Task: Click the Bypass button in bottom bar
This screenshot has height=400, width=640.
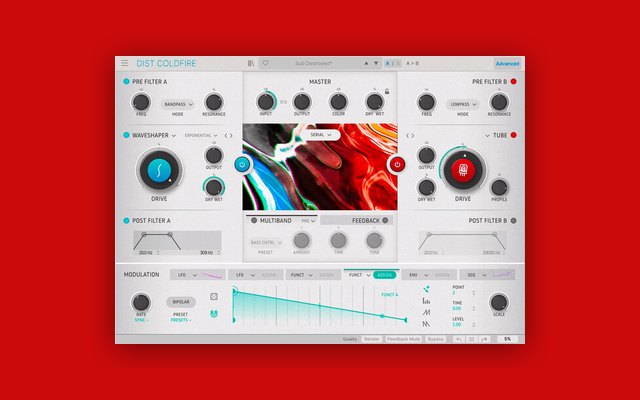Action: [x=436, y=339]
